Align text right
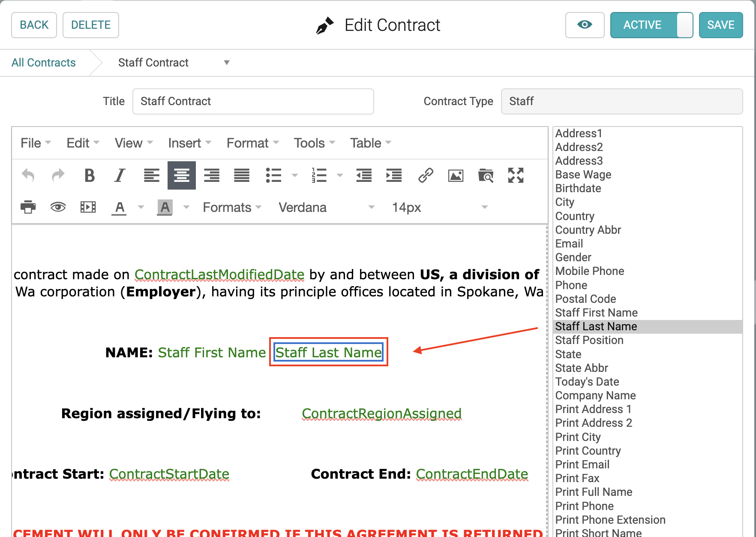Screen dimensions: 756x537 pyautogui.click(x=212, y=175)
